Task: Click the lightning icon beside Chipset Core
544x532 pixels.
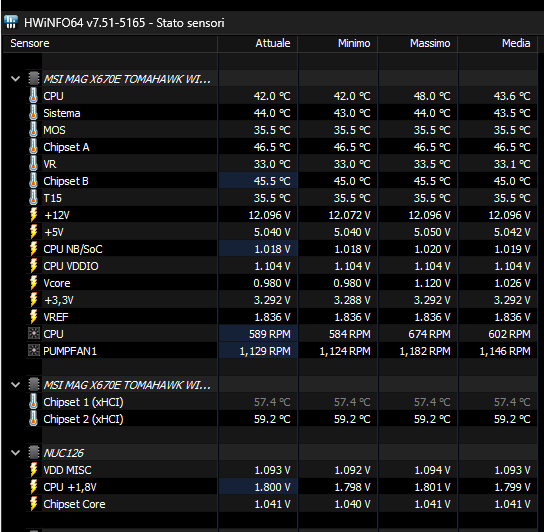Action: [x=33, y=504]
